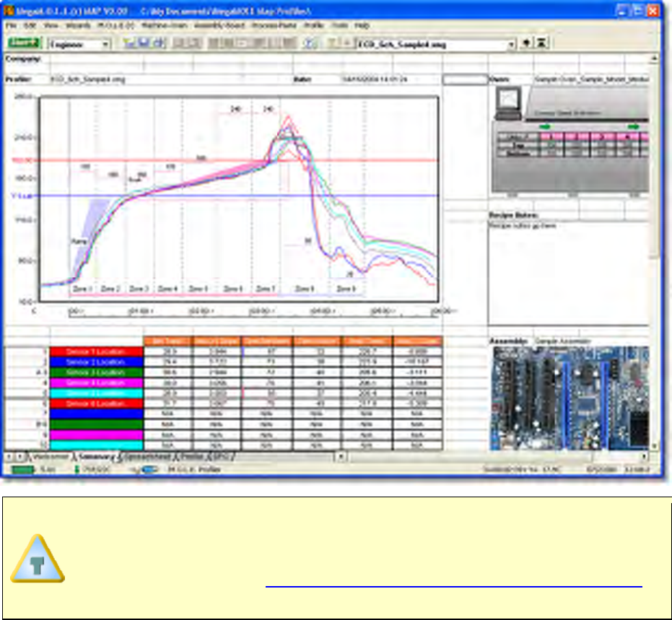Click the Help question mark toolbar icon

coord(309,43)
